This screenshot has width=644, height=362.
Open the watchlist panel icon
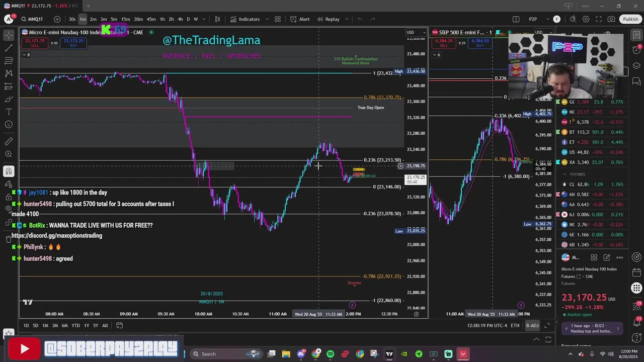tap(636, 35)
